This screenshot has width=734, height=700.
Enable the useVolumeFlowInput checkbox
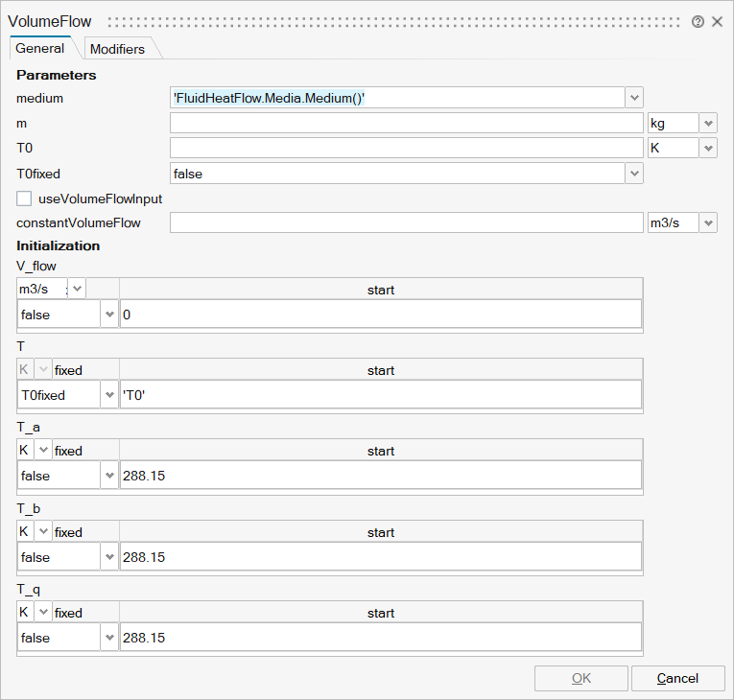tap(25, 198)
